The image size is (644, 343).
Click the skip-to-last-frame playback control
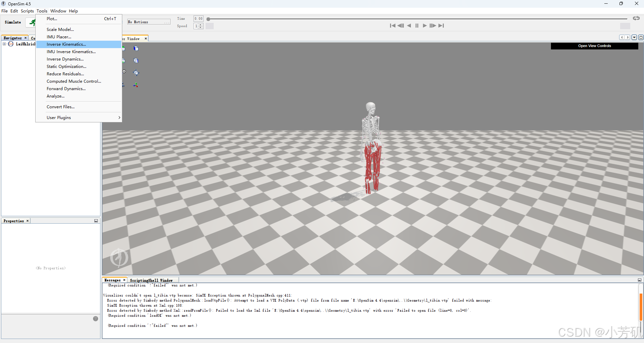[442, 26]
